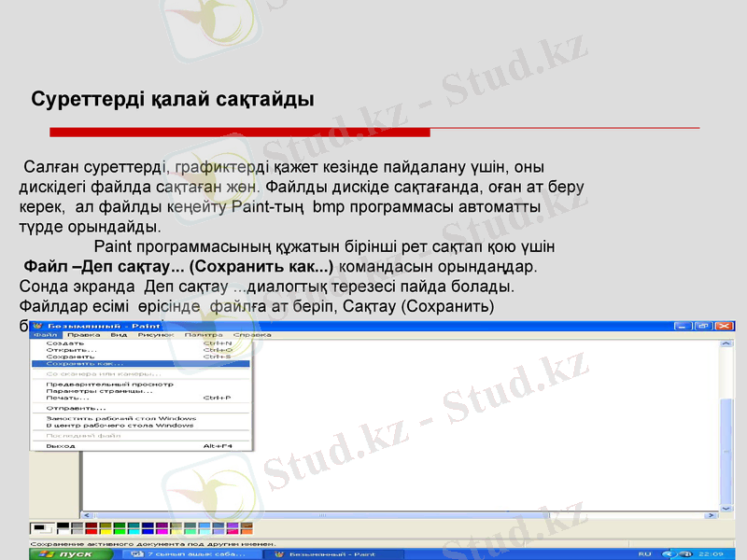The width and height of the screenshot is (747, 560).
Task: Click the Paint icon in the title bar
Action: point(37,324)
